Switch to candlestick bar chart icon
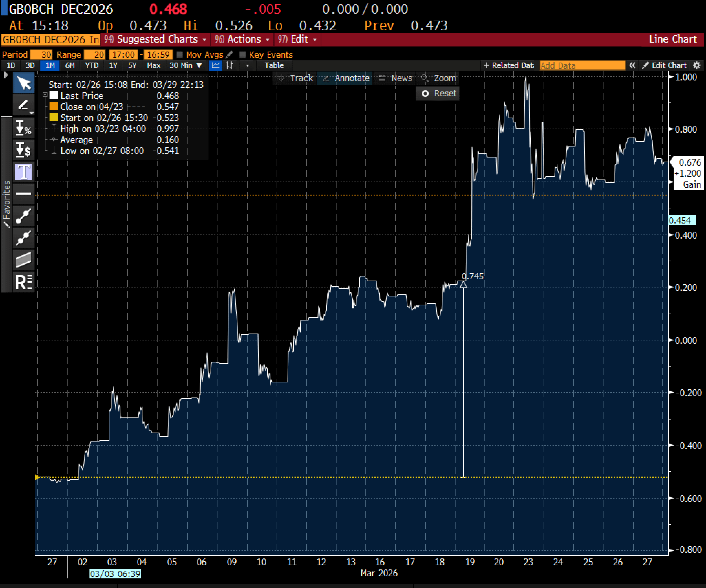This screenshot has width=706, height=588. pos(229,65)
